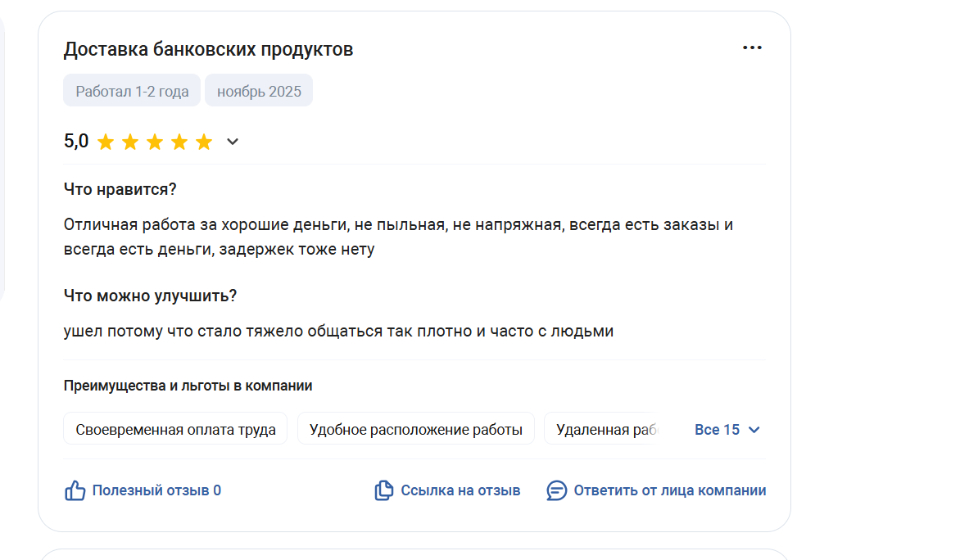Screen dimensions: 960x560
Task: Select the Удобное расположение работы chip
Action: [x=415, y=429]
